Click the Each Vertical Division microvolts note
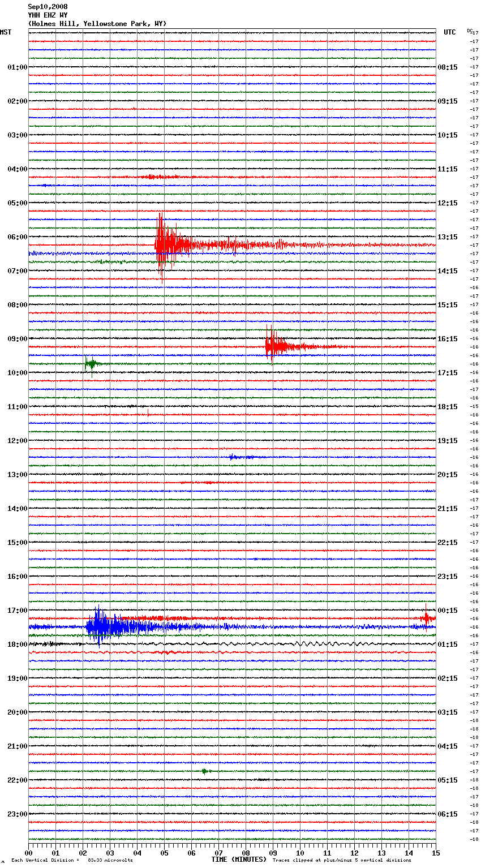 (x=72, y=860)
